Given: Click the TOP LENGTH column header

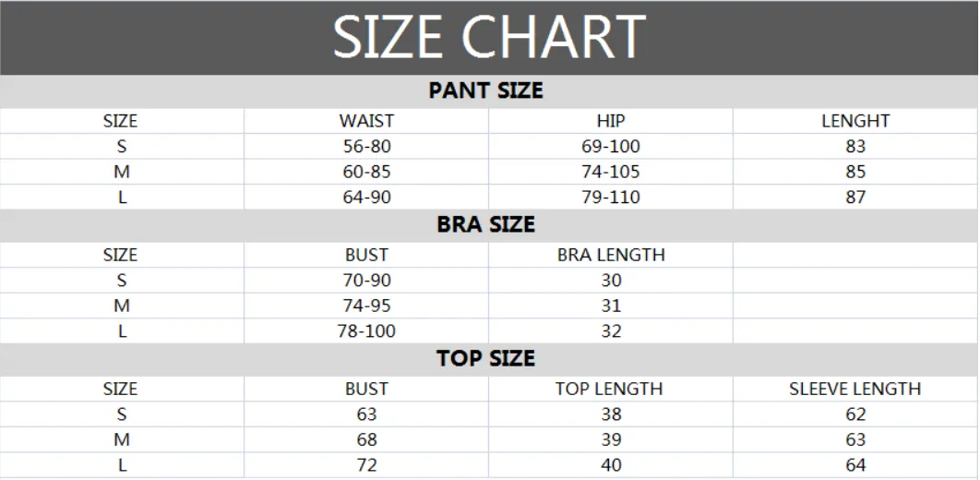Looking at the screenshot, I should [611, 389].
